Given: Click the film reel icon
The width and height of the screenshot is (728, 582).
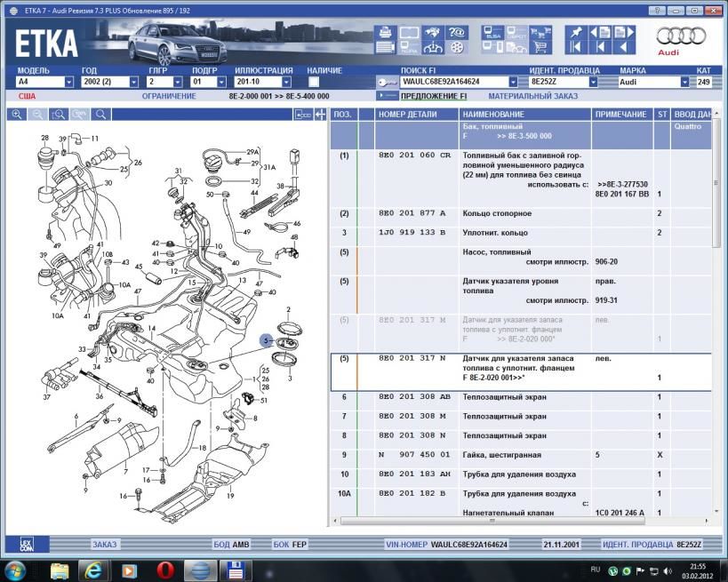Looking at the screenshot, I should (458, 48).
